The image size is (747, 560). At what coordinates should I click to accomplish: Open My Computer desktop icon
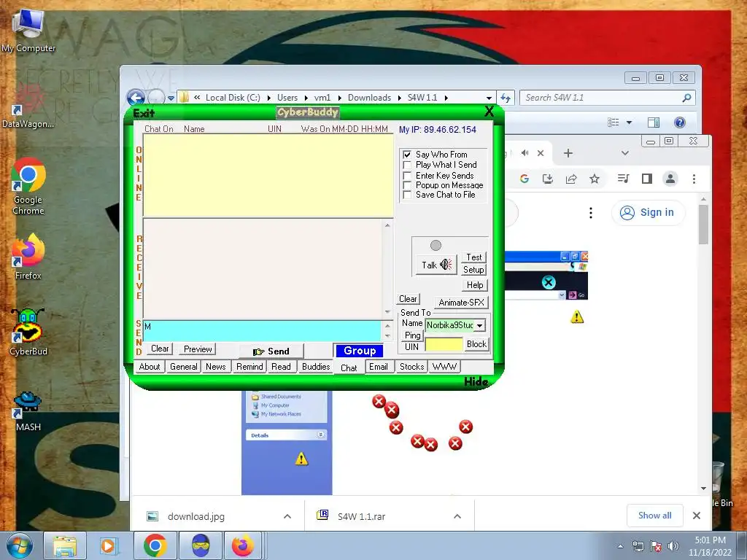tap(28, 31)
